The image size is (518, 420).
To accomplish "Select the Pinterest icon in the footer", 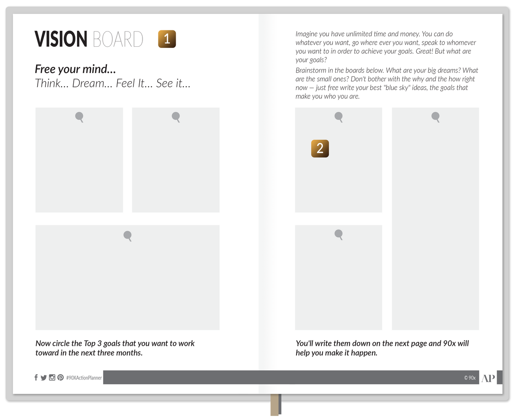I will (x=60, y=377).
